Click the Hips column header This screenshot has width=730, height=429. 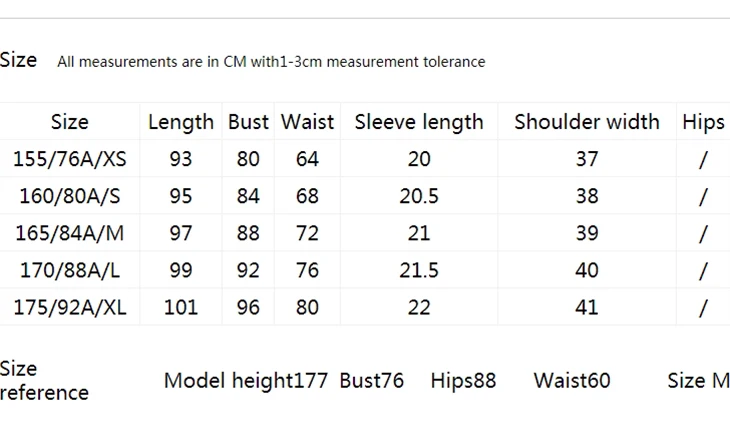(703, 123)
